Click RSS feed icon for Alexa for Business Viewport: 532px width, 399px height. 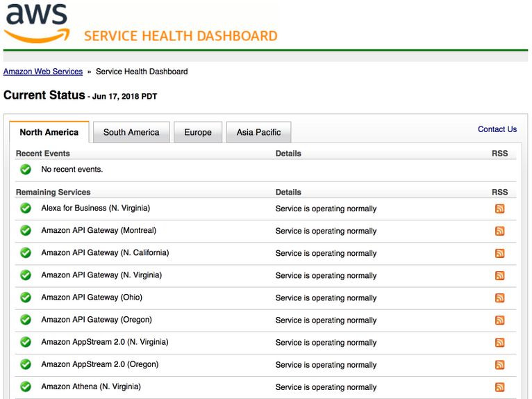[499, 209]
